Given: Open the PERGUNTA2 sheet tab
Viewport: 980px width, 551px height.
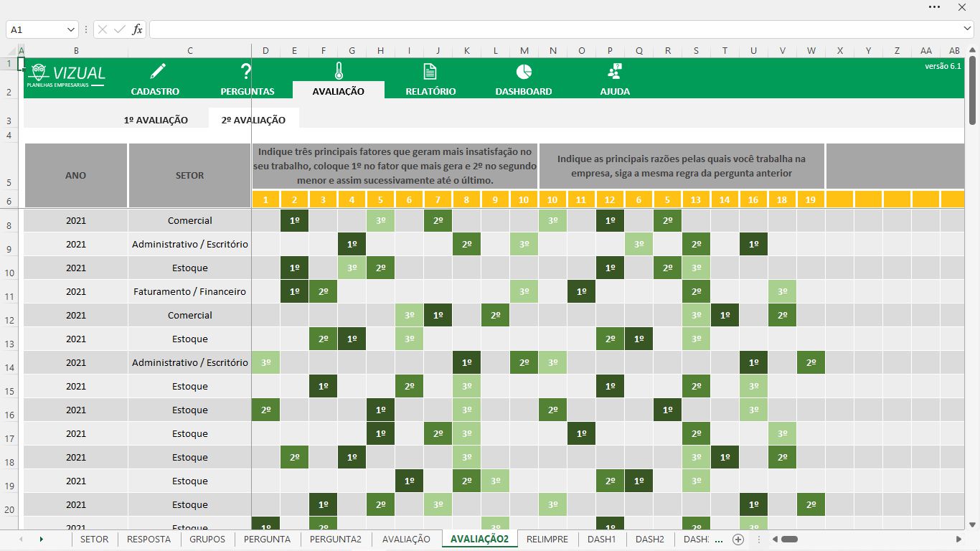Looking at the screenshot, I should [x=336, y=539].
